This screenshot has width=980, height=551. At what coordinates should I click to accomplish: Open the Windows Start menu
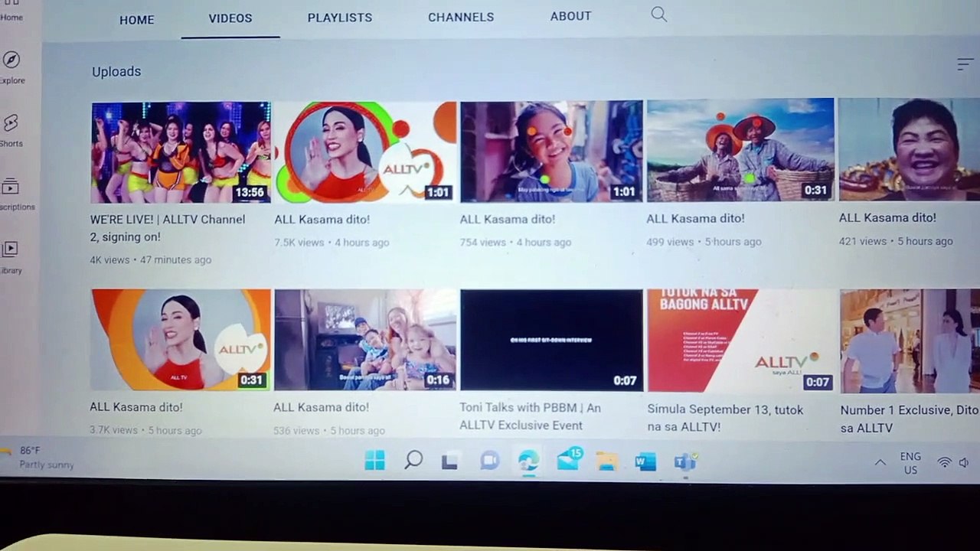pyautogui.click(x=375, y=460)
